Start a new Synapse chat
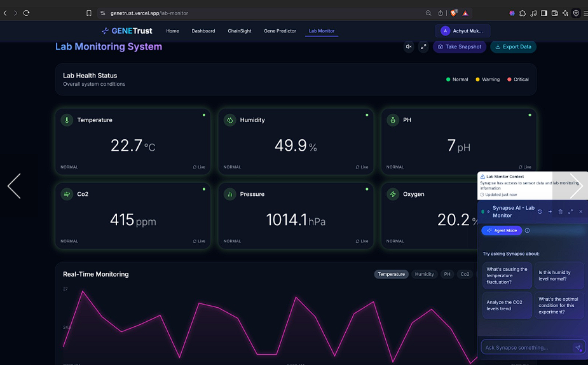This screenshot has width=588, height=365. pos(550,211)
